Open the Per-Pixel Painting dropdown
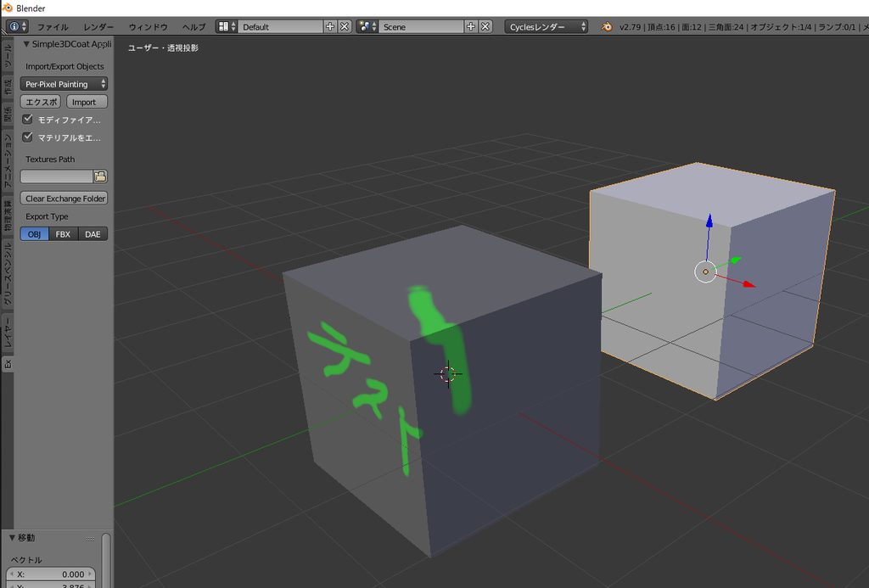This screenshot has width=869, height=588. coord(64,84)
